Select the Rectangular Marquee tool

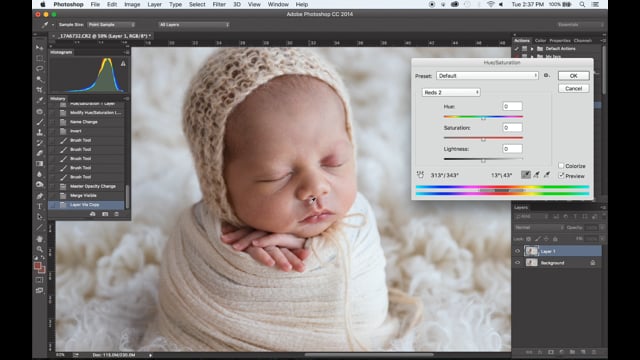click(40, 58)
